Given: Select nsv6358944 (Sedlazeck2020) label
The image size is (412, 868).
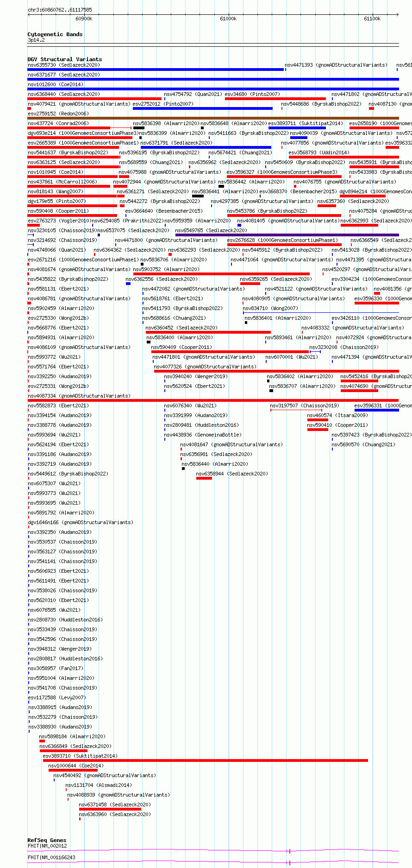Looking at the screenshot, I should 232,474.
